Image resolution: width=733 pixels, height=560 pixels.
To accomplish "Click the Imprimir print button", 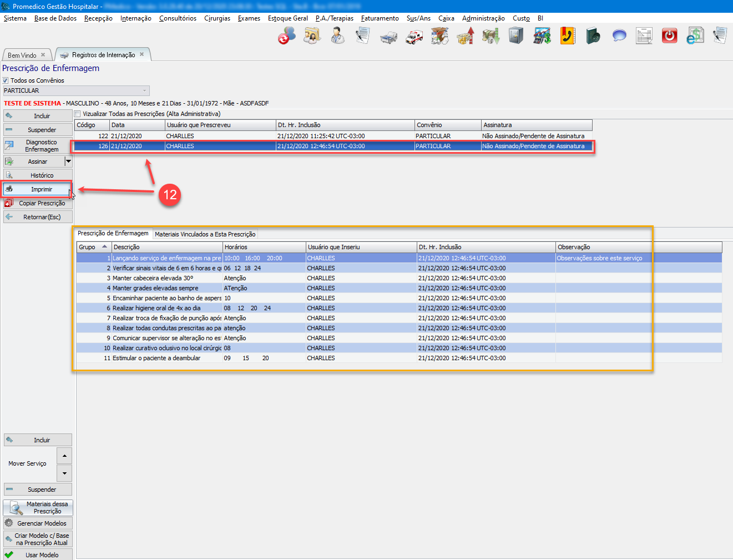I will tap(38, 189).
